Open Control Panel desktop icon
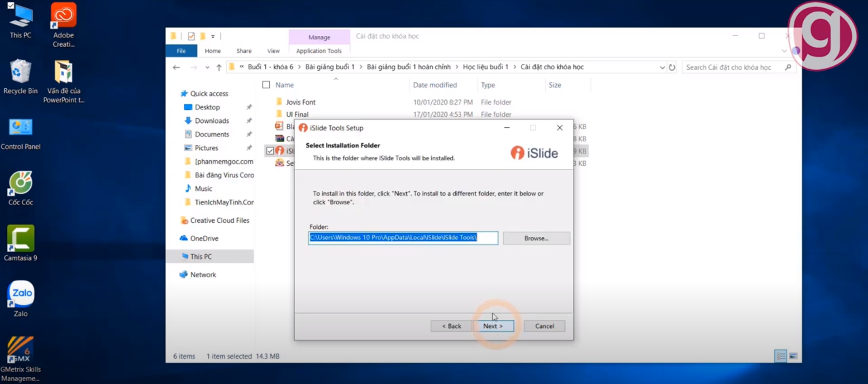Viewport: 868px width, 384px height. (20, 134)
